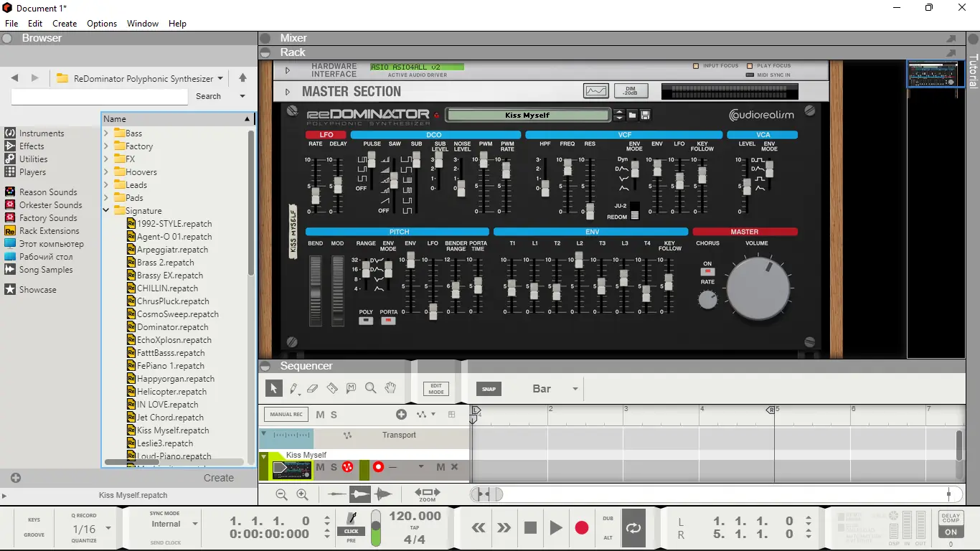Zoom out the sequencer horizontally

pos(281,494)
